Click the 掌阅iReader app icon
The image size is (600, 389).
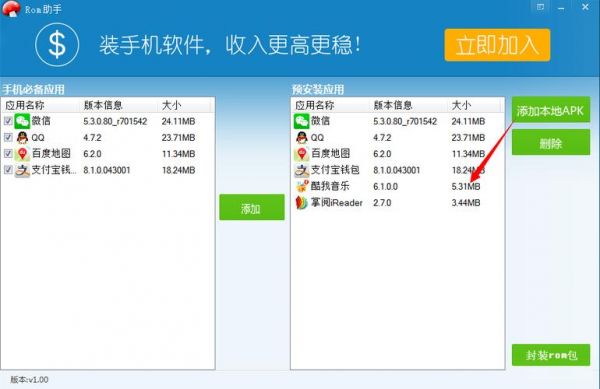coord(302,203)
